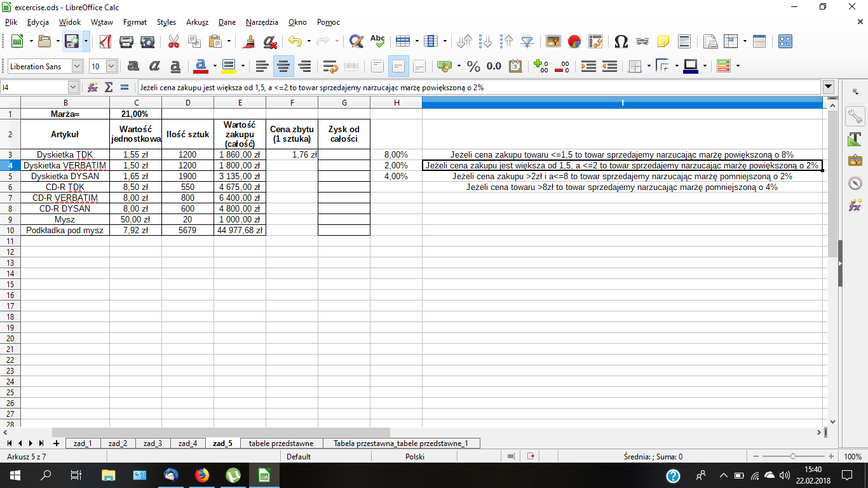
Task: Click the Sort Descending icon
Action: point(506,42)
